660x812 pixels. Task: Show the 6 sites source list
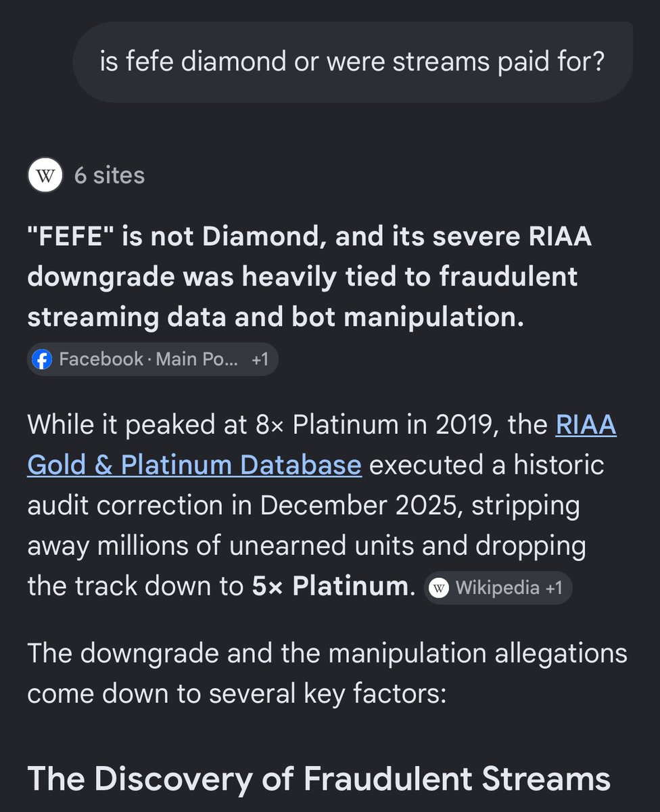[x=110, y=176]
